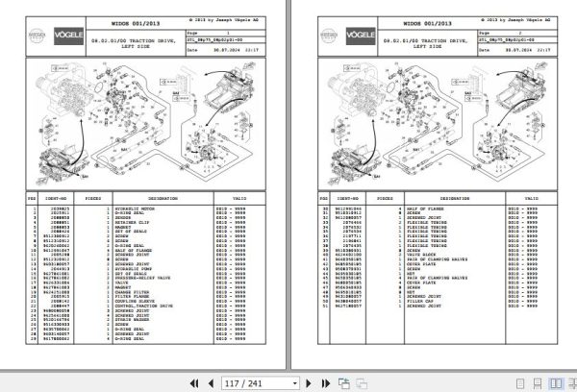This screenshot has width=577, height=392.
Task: Select the two-page side-by-side view
Action: click(x=556, y=383)
